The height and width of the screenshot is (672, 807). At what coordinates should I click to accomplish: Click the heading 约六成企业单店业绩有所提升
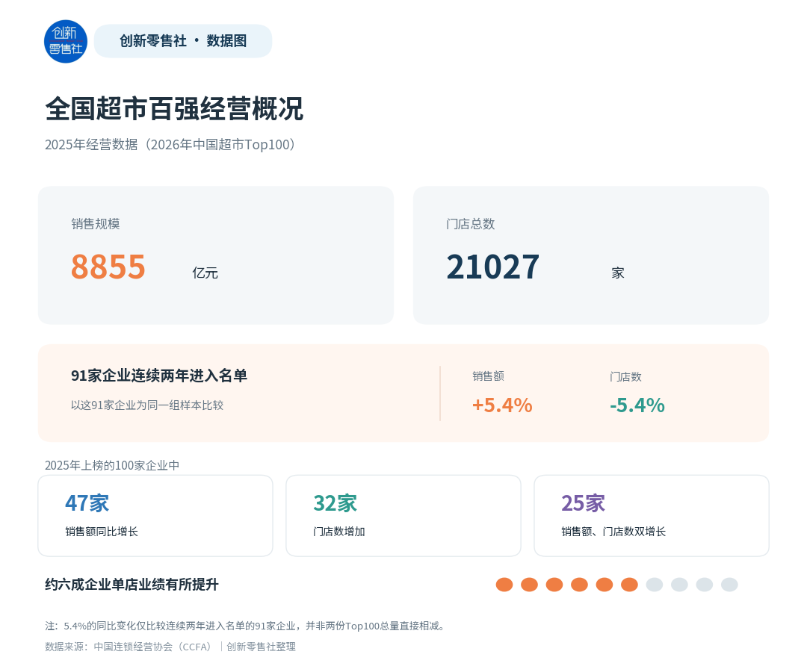click(x=132, y=585)
